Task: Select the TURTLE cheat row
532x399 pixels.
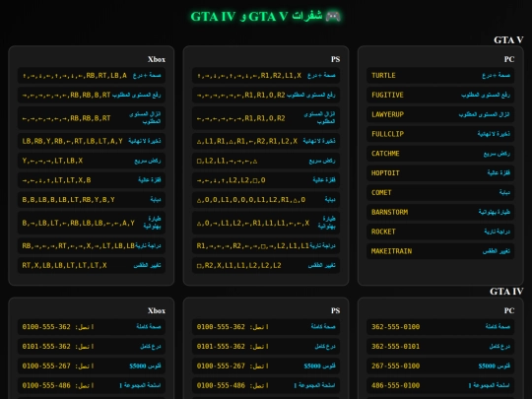Action: click(x=440, y=75)
